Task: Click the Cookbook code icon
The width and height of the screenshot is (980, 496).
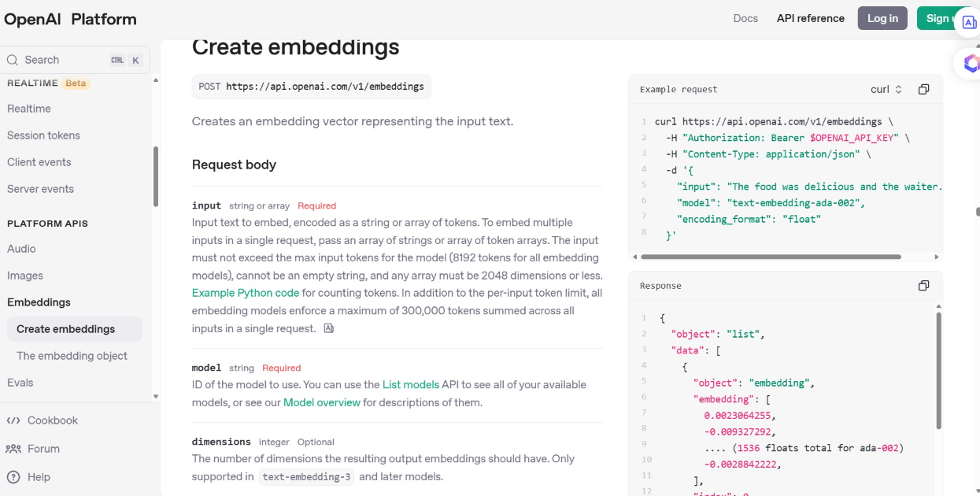Action: pyautogui.click(x=13, y=420)
